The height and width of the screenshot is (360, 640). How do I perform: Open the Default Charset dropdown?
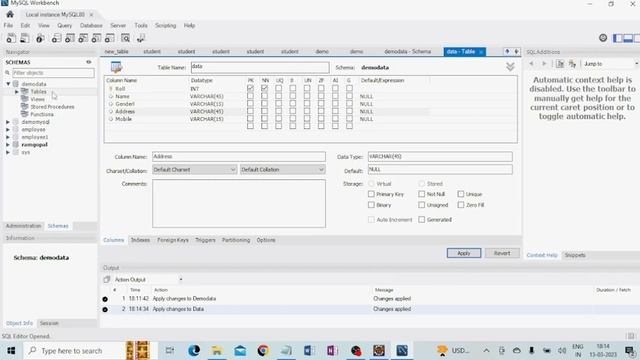coord(194,169)
